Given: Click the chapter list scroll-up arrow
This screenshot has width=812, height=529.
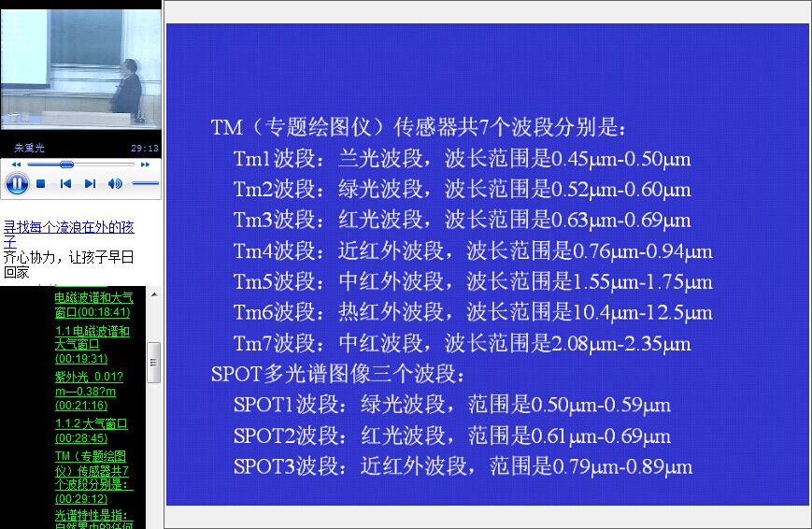Looking at the screenshot, I should pyautogui.click(x=154, y=294).
